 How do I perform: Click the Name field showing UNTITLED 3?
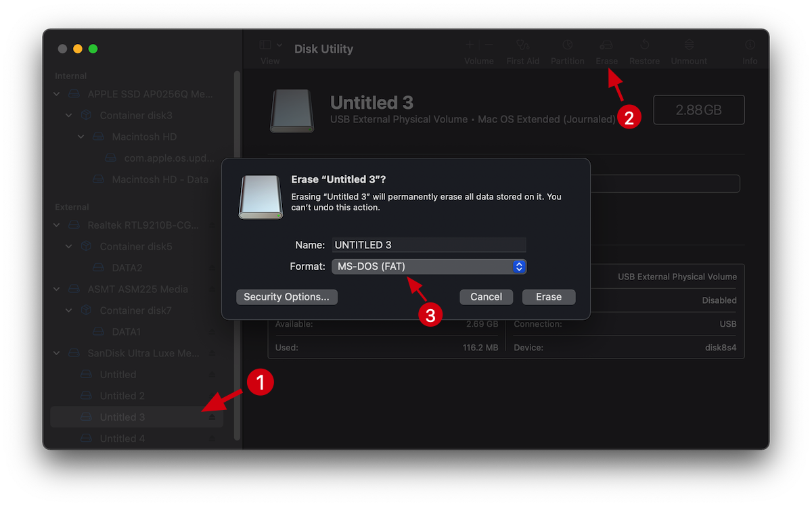[x=429, y=244]
